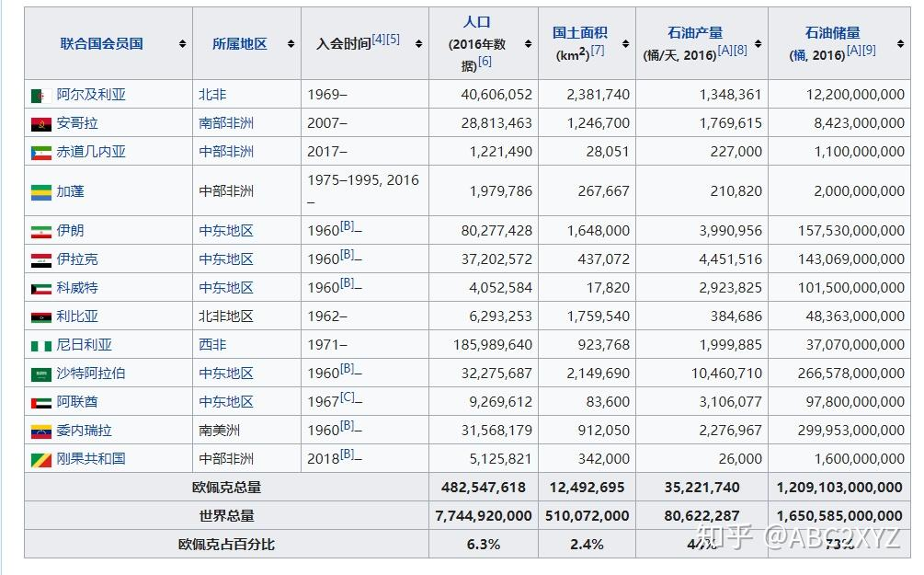Viewport: 924px width, 575px height.
Task: Click the Angola flag icon
Action: pos(40,123)
